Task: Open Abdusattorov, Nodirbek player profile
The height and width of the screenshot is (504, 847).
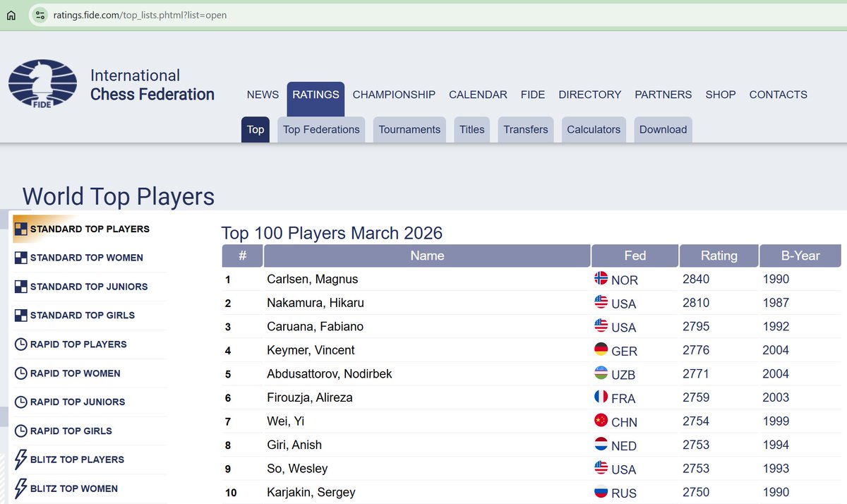Action: 329,373
